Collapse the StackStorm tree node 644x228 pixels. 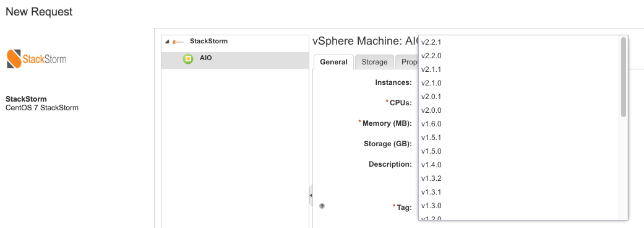click(167, 42)
